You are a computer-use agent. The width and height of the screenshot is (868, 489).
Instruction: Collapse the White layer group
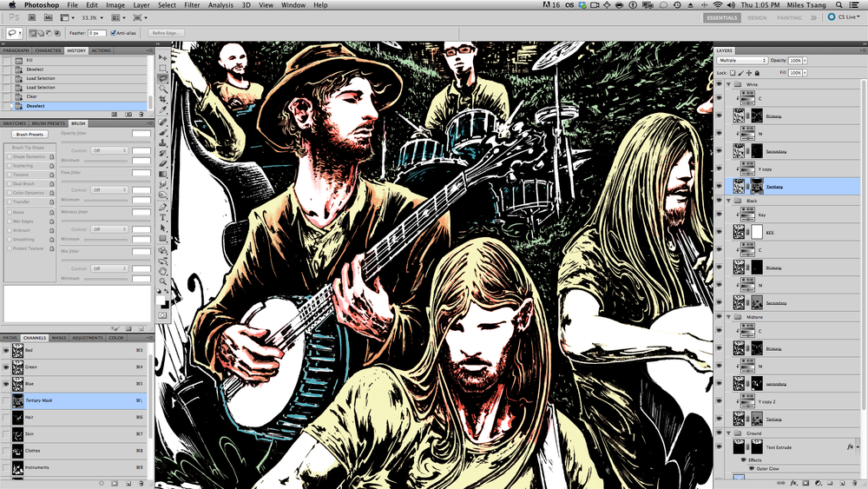(x=729, y=85)
